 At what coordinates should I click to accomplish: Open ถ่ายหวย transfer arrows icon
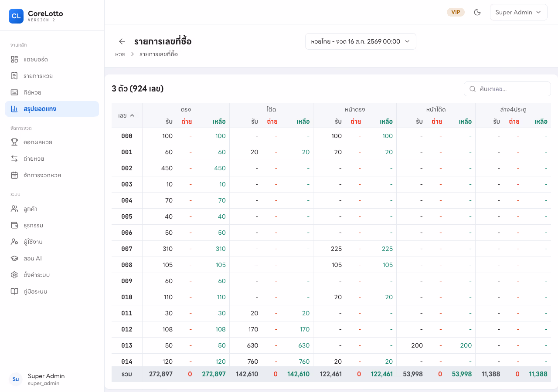click(x=14, y=159)
